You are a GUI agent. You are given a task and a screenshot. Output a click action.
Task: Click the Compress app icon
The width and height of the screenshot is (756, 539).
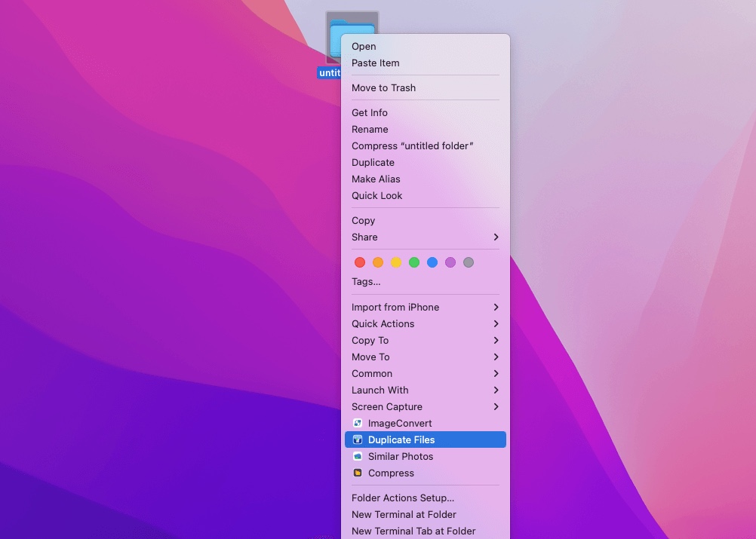(358, 473)
